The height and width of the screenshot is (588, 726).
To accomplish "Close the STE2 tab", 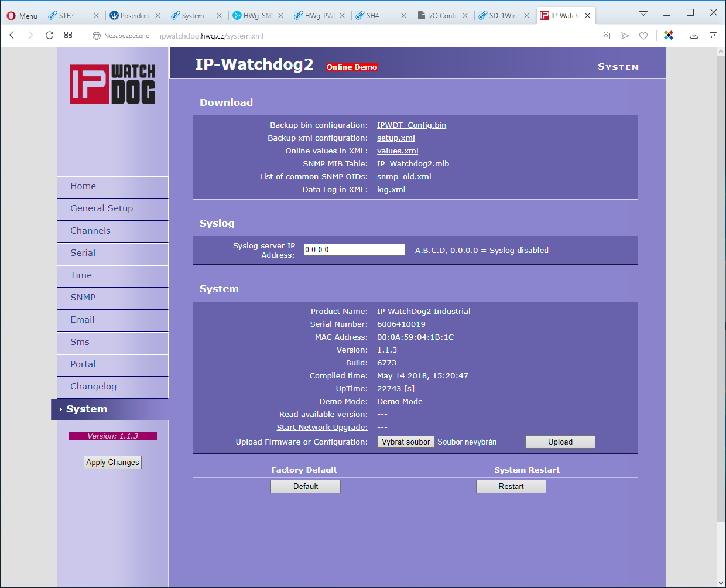I will 96,16.
